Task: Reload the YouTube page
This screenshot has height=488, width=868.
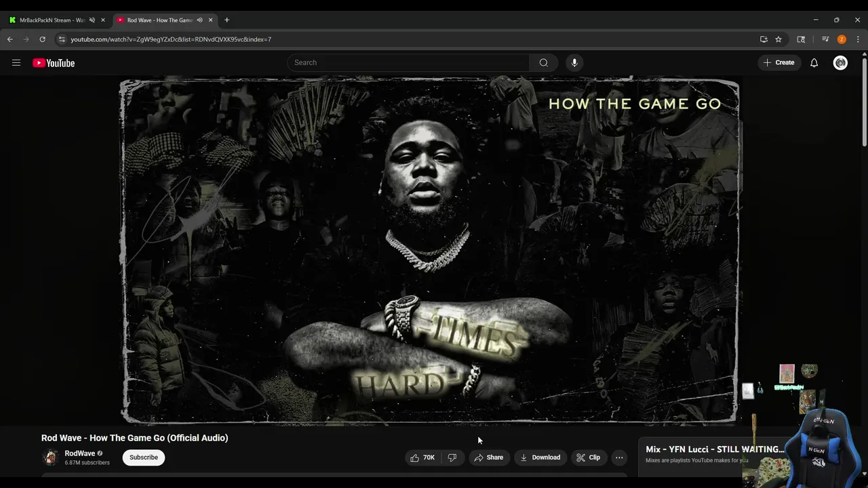Action: [42, 39]
